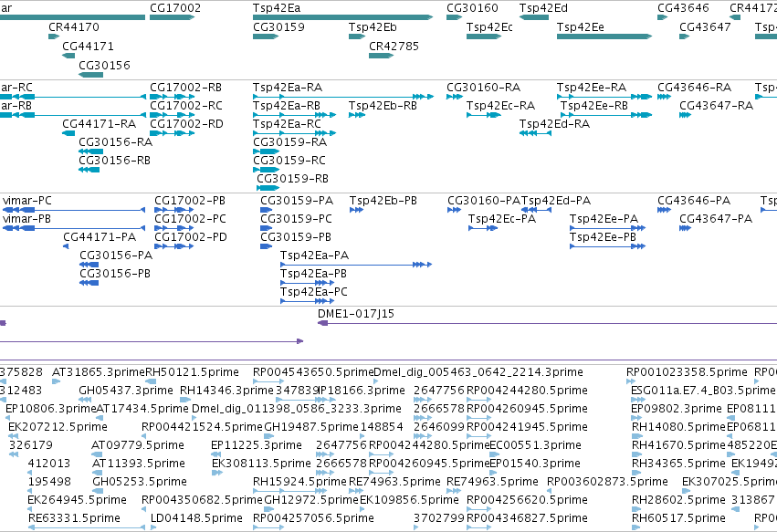Screen dimensions: 777x532
Task: Click transcript Tsp42Ea-RA
Action: [343, 97]
